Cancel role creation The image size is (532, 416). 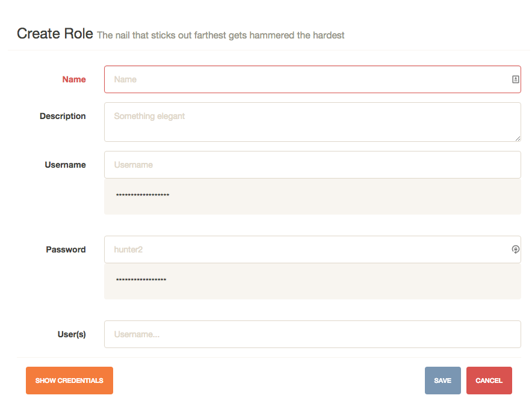coord(489,381)
